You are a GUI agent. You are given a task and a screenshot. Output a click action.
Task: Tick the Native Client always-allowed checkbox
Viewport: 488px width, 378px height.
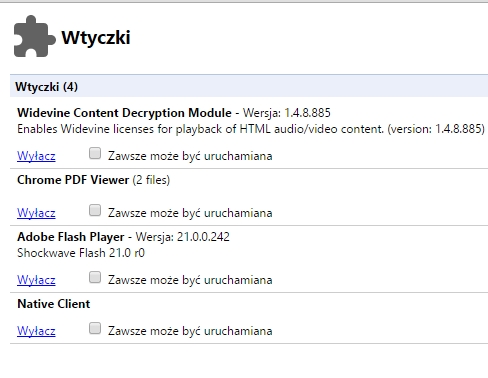click(95, 328)
